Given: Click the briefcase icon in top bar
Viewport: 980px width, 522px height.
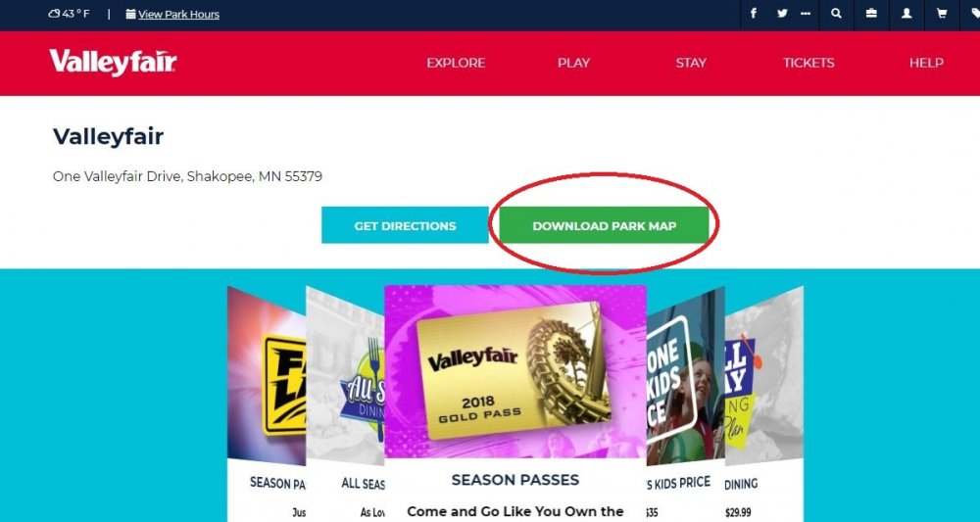Looking at the screenshot, I should click(871, 13).
